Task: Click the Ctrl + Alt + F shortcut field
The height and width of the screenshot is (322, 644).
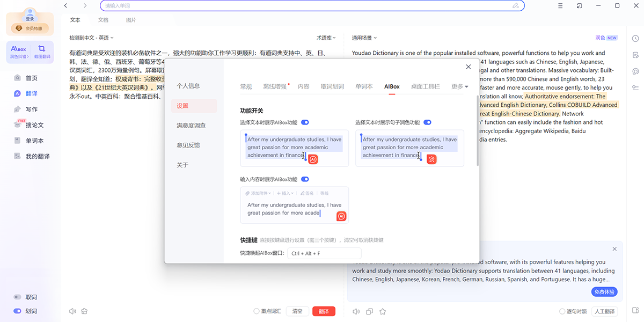Action: 324,253
